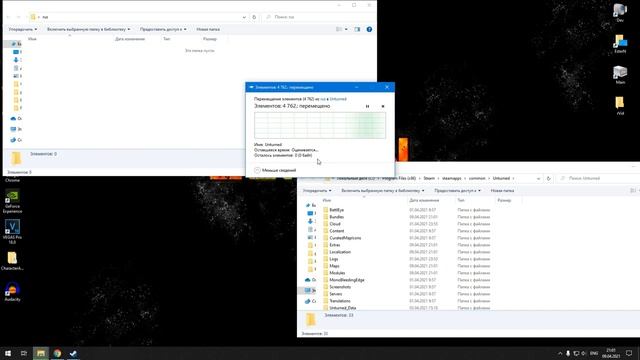Click search field Поиск: Unturned

pos(598,178)
